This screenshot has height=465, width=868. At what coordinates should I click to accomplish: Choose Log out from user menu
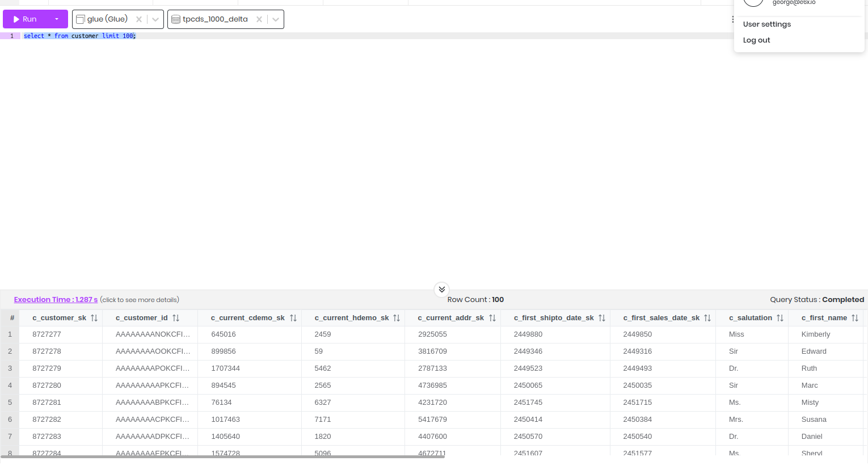(757, 40)
